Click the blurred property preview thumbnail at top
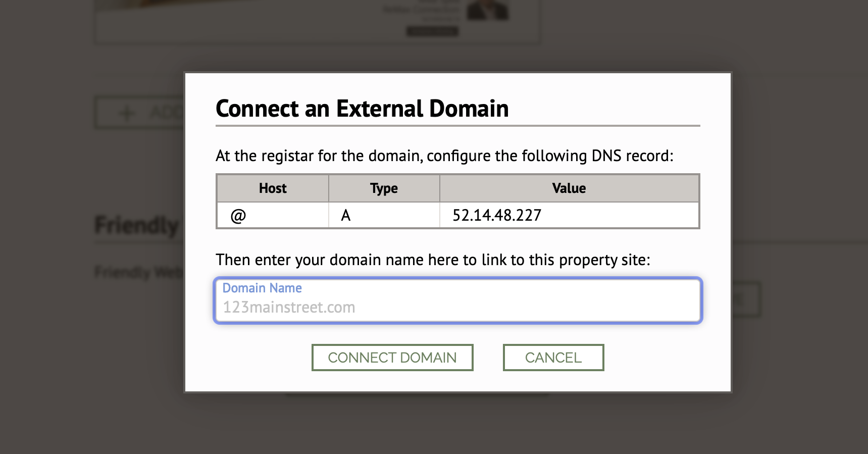 [318, 21]
